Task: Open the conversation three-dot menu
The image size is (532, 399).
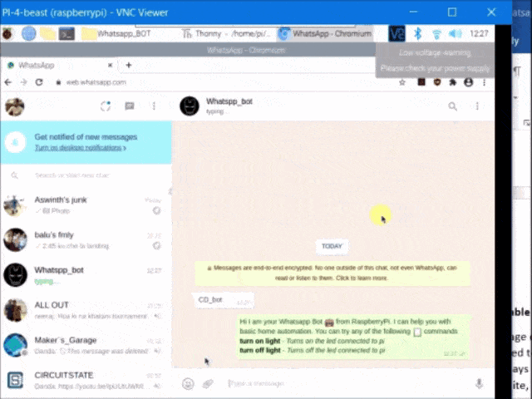Action: [x=476, y=106]
